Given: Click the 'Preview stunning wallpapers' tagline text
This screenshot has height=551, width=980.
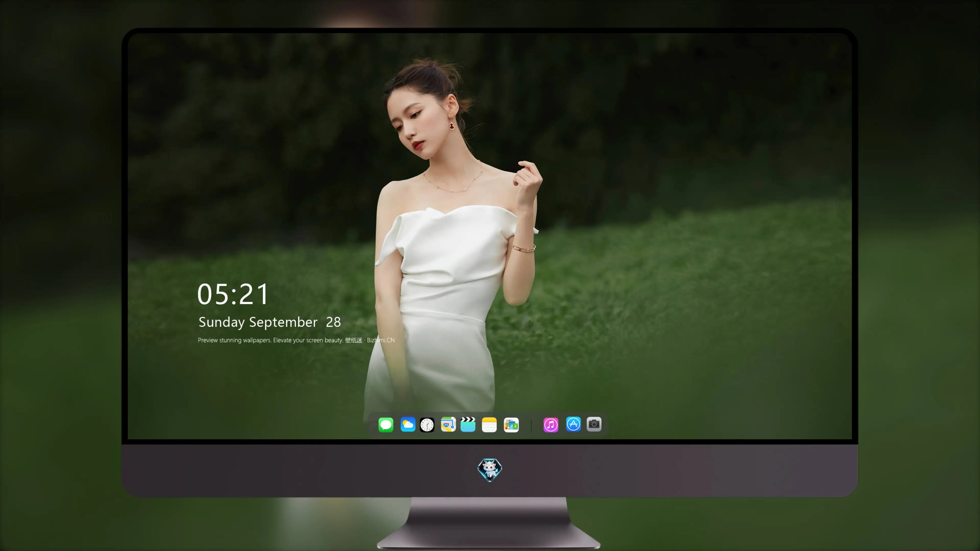Looking at the screenshot, I should [x=296, y=340].
